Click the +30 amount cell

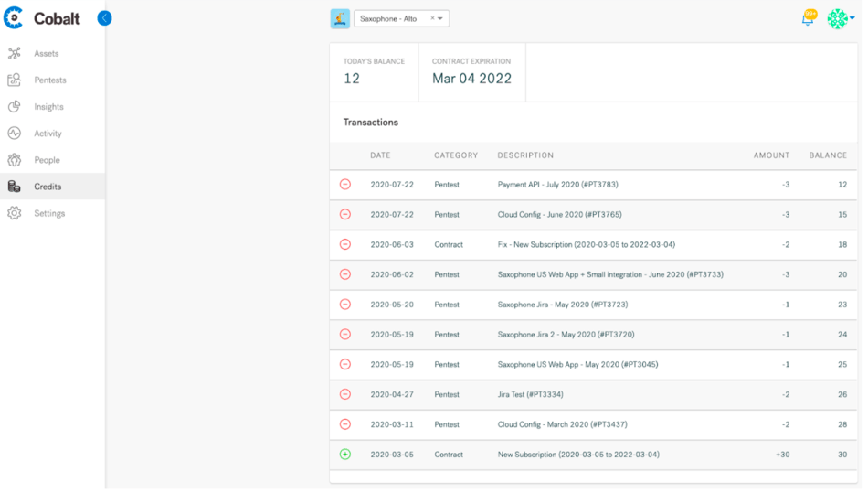[782, 455]
